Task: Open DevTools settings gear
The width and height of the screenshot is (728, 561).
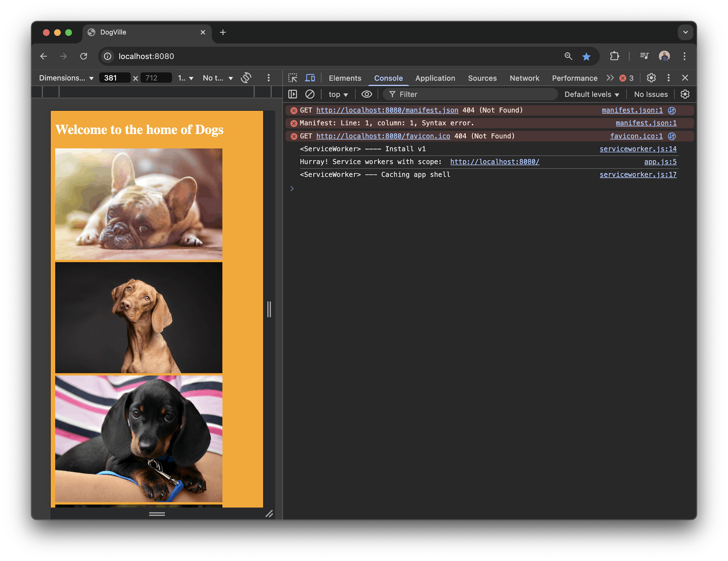Action: pyautogui.click(x=651, y=78)
